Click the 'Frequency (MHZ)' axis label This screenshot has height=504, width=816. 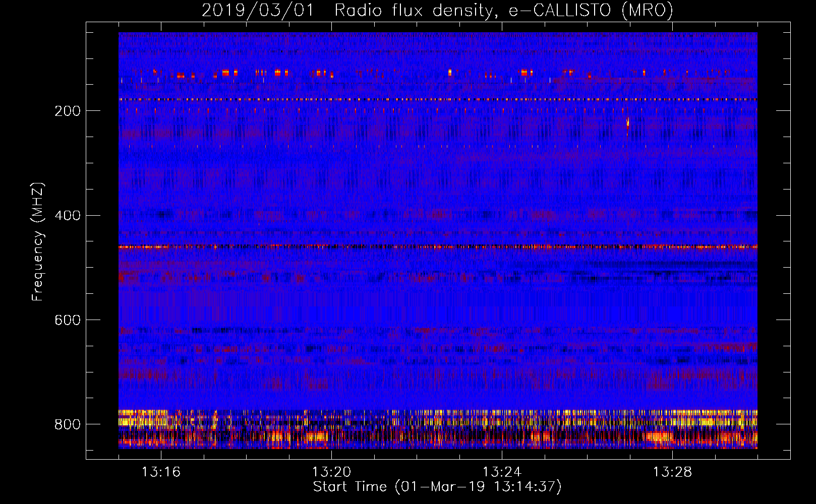pyautogui.click(x=38, y=242)
